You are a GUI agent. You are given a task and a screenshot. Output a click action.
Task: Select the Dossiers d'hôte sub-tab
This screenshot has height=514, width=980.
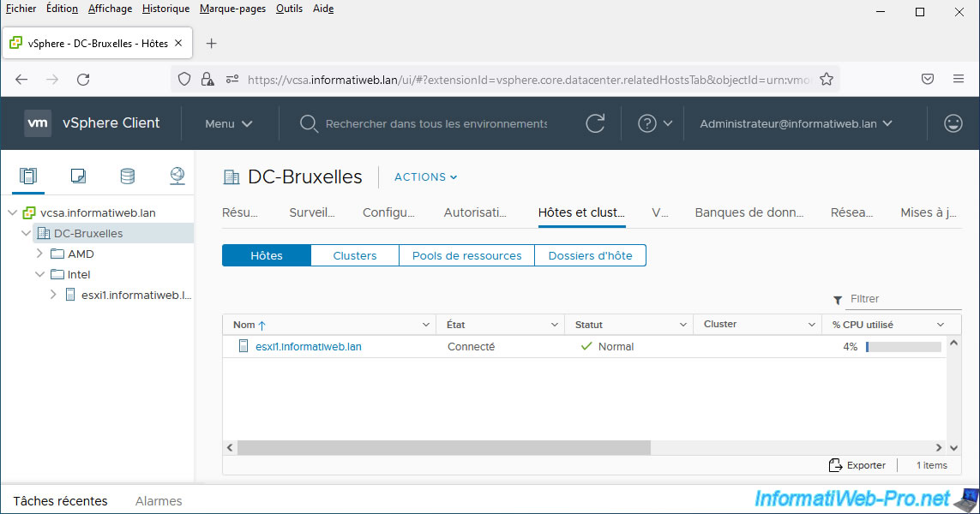click(x=591, y=255)
